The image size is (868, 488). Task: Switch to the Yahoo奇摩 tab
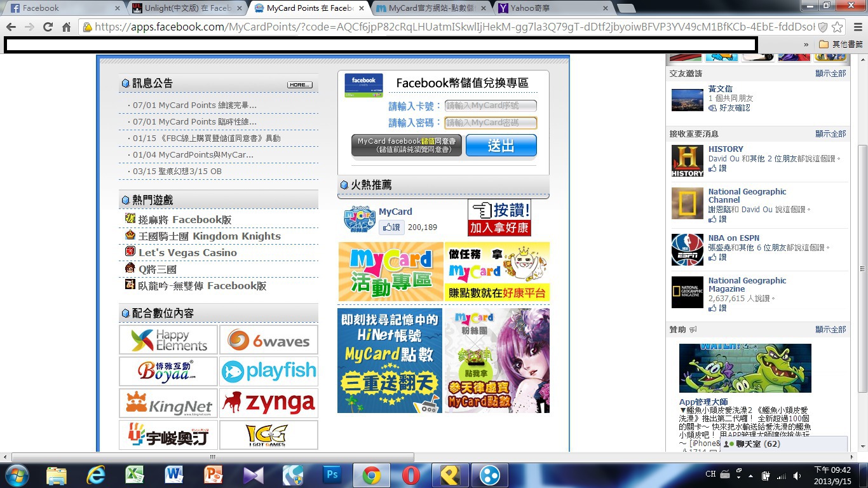553,8
